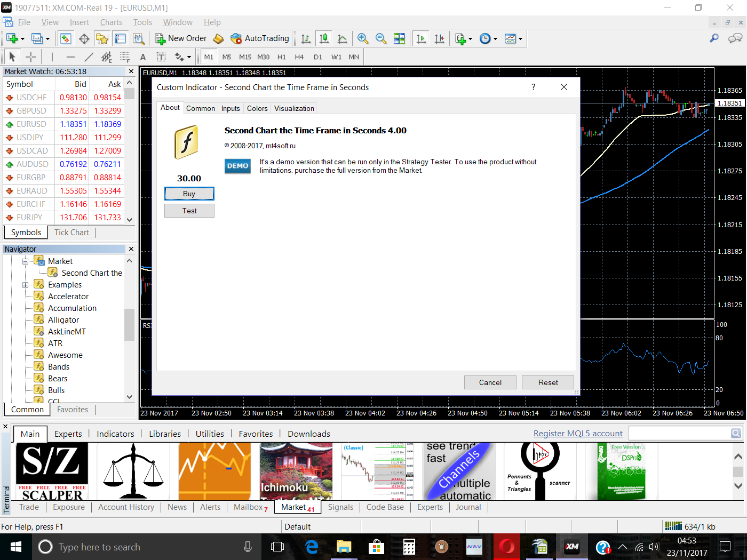Toggle Chart Shift icon
Image resolution: width=747 pixels, height=560 pixels.
[439, 38]
